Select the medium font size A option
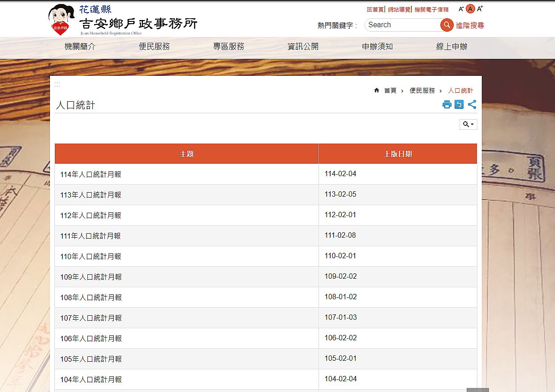Screen dimensions: 555x392 (470, 9)
